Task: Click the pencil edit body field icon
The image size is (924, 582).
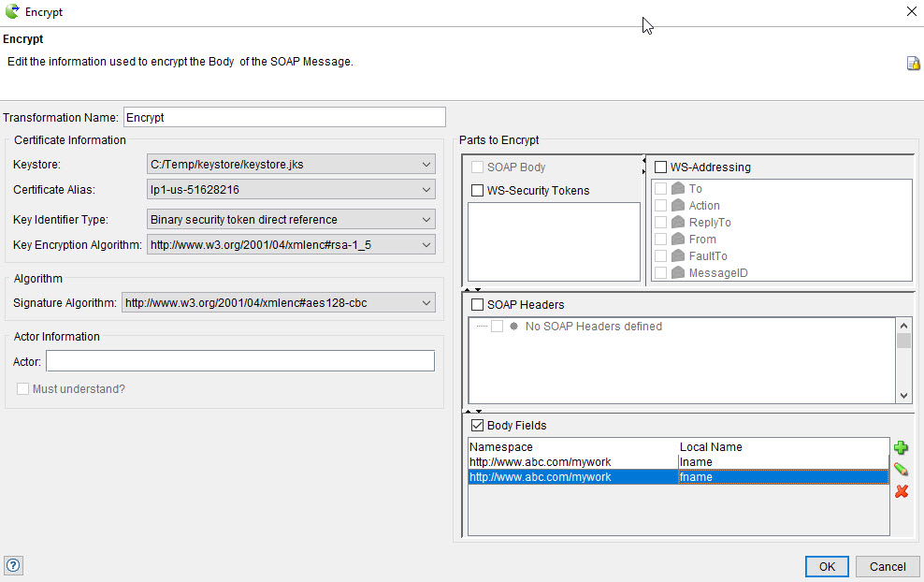Action: (901, 469)
